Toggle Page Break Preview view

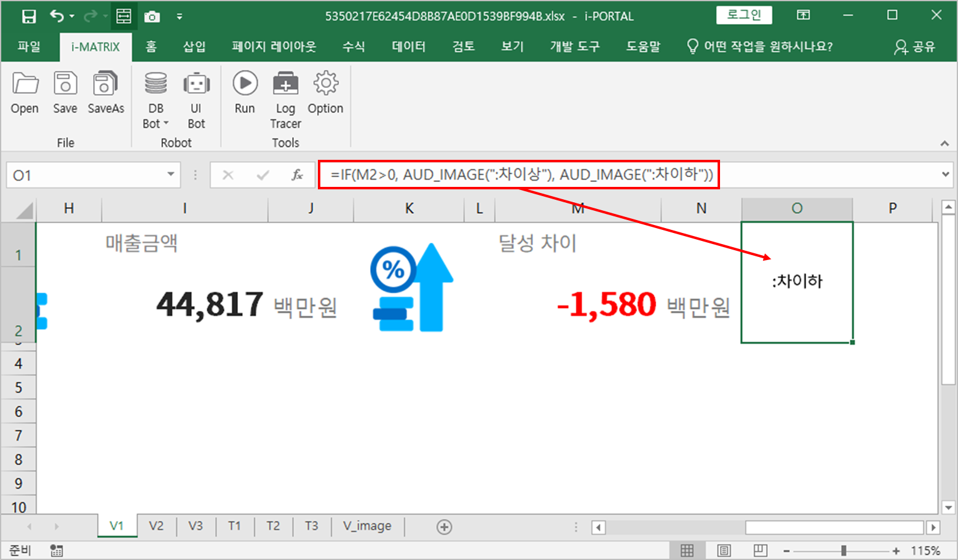click(761, 550)
